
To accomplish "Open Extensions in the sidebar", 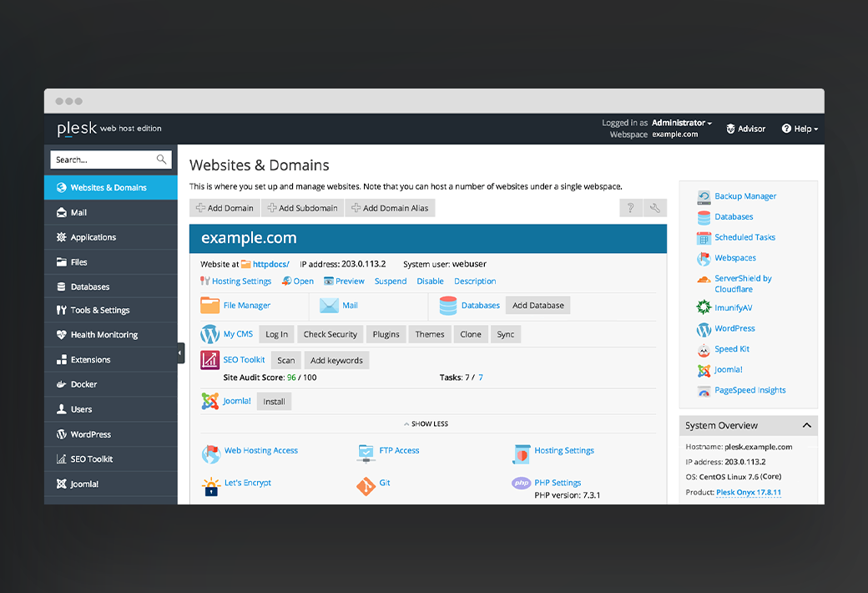I will 111,360.
